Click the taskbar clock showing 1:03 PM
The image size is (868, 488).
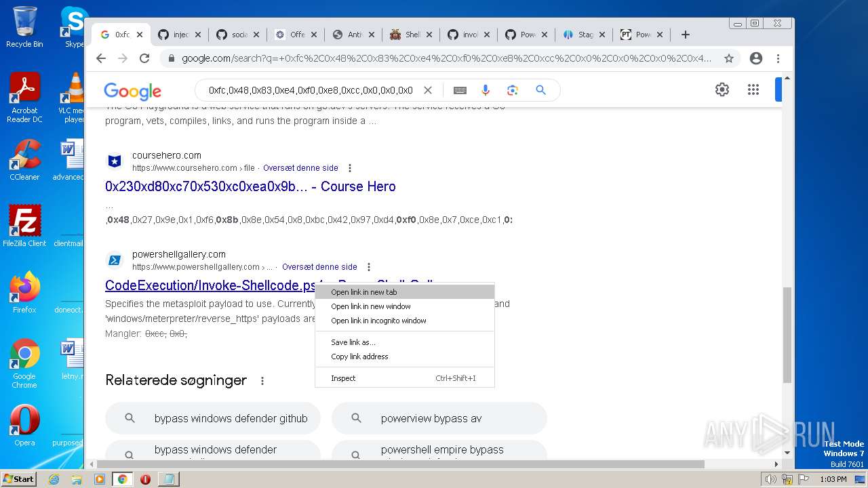click(x=833, y=479)
